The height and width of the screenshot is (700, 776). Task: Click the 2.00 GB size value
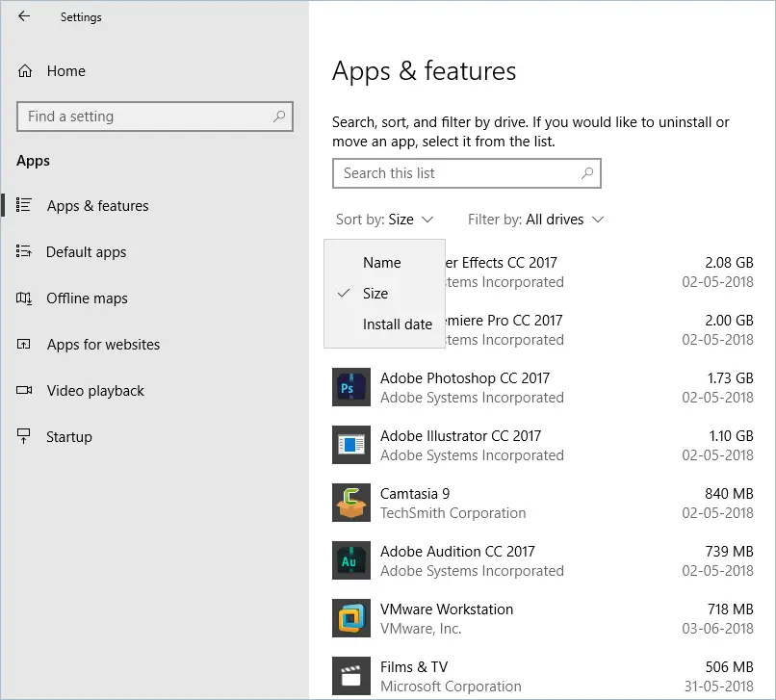(729, 321)
